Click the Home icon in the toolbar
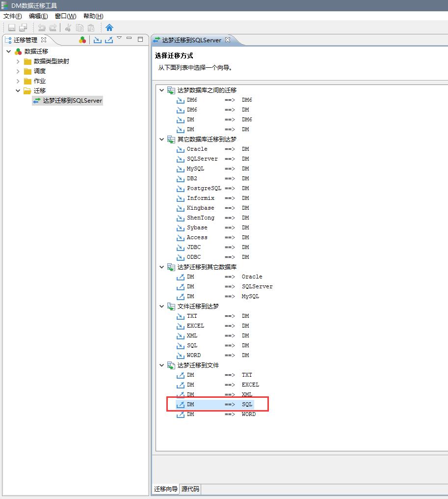Viewport: 448px width, 499px height. (x=109, y=28)
